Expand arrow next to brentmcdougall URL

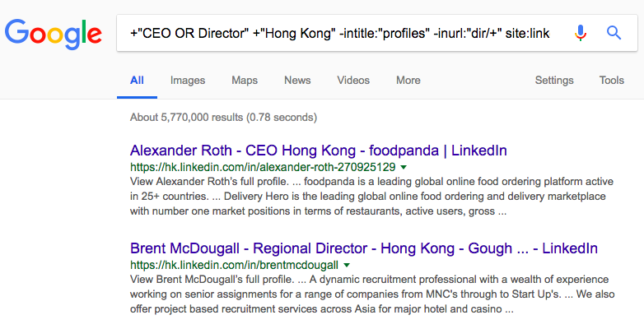point(347,265)
